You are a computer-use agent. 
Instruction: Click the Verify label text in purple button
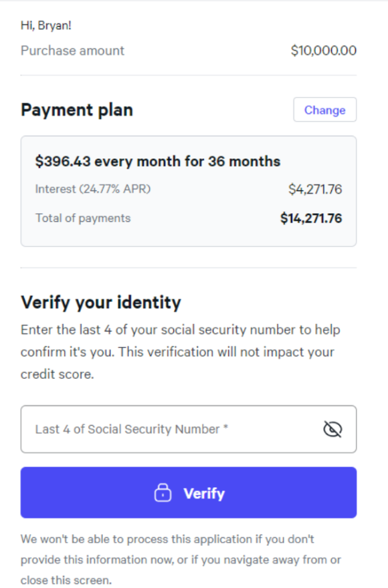(204, 494)
